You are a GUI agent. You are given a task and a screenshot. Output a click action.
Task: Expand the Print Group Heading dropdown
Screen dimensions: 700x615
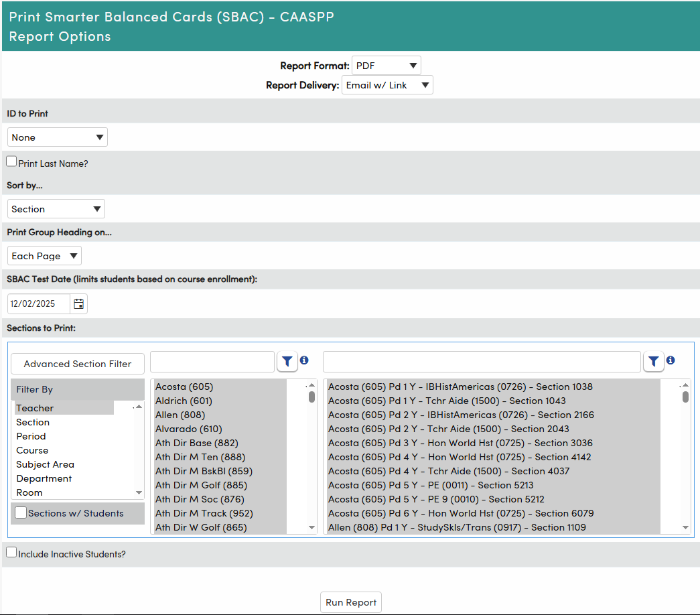(x=44, y=256)
